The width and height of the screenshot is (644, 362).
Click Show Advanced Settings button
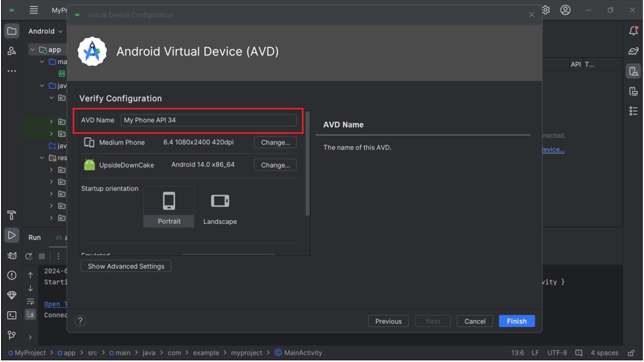(x=126, y=267)
